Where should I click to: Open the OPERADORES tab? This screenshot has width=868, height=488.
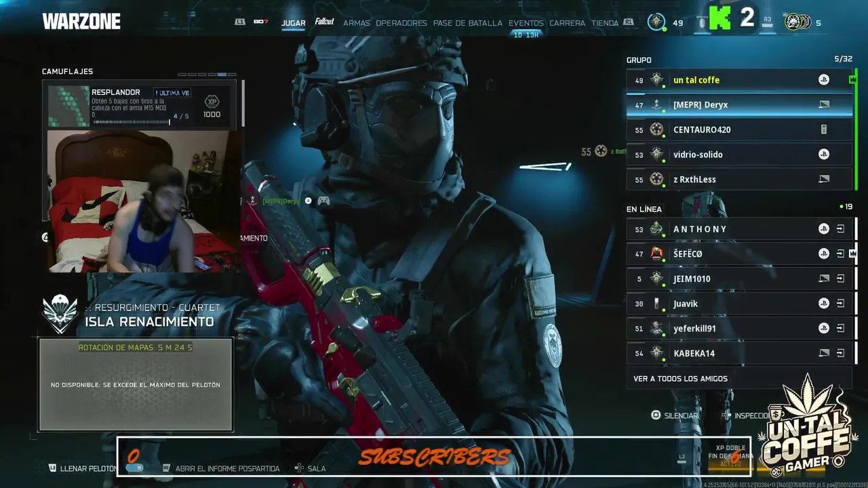click(x=401, y=23)
